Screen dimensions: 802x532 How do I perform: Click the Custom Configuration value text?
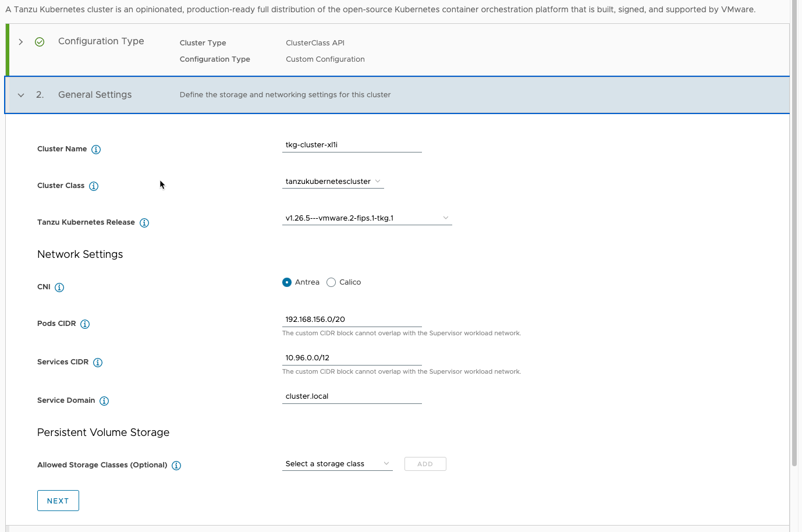pyautogui.click(x=325, y=59)
